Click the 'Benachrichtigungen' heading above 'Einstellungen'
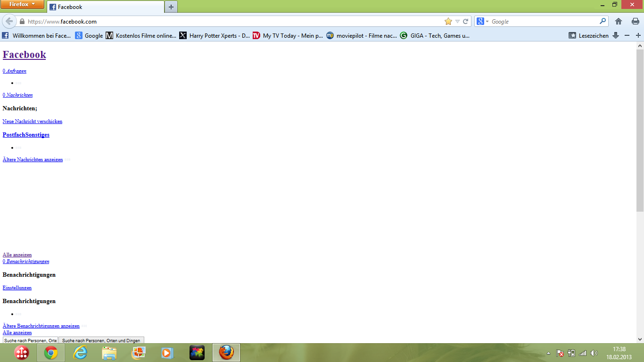 coord(29,275)
